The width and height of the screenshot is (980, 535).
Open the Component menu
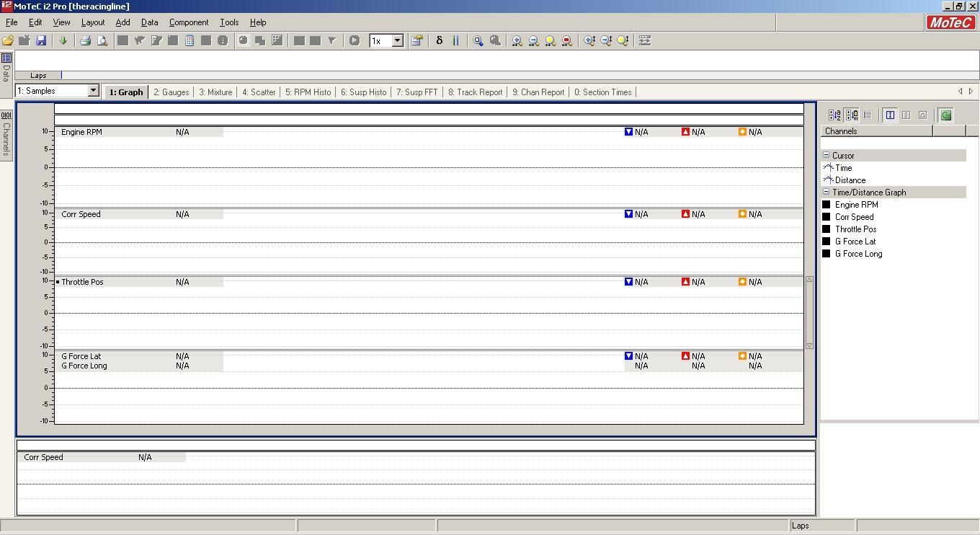(189, 22)
